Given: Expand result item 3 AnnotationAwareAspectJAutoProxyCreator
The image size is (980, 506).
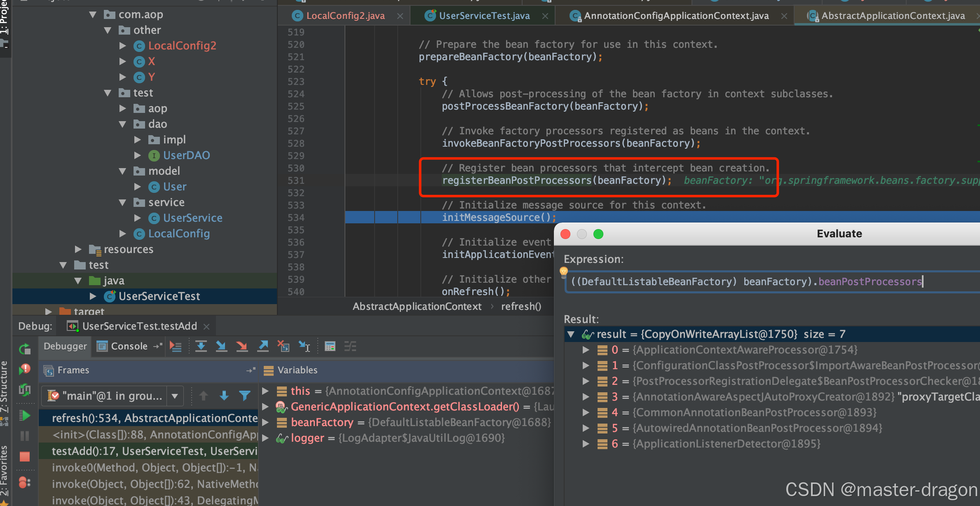Looking at the screenshot, I should 586,397.
